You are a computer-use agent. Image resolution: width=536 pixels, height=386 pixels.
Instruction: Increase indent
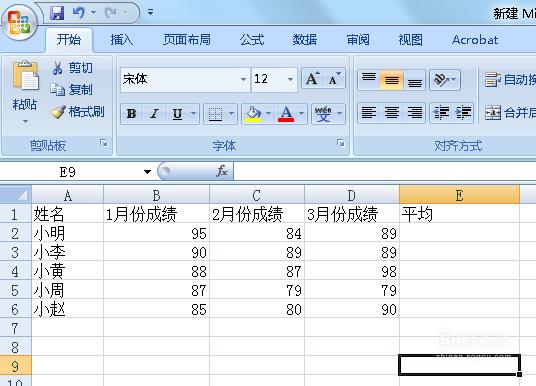pos(463,112)
